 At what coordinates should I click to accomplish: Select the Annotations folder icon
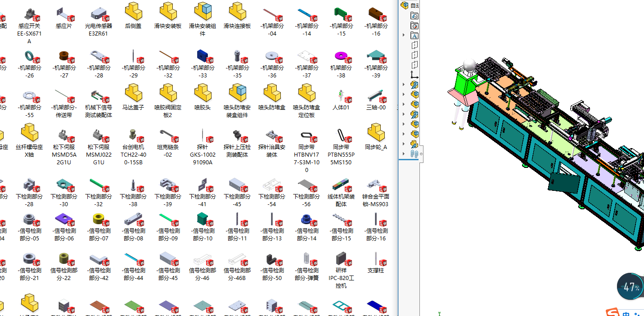coord(414,36)
